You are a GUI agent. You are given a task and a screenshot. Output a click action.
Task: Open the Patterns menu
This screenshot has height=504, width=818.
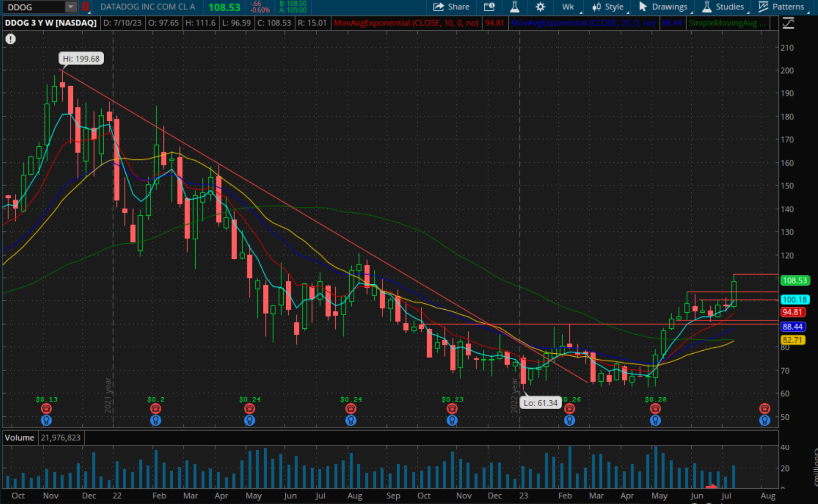point(783,7)
